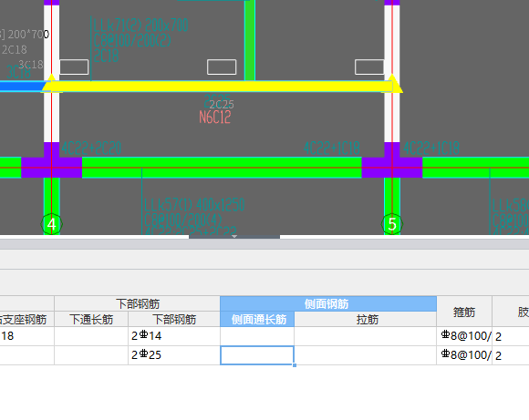Click the 侧面钢筋 group header
Screen dimensions: 529x420
point(328,303)
